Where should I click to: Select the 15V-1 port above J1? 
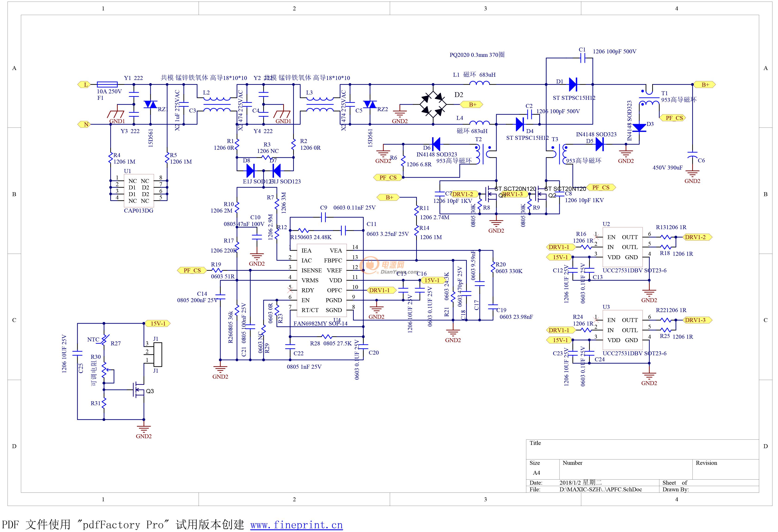[157, 323]
